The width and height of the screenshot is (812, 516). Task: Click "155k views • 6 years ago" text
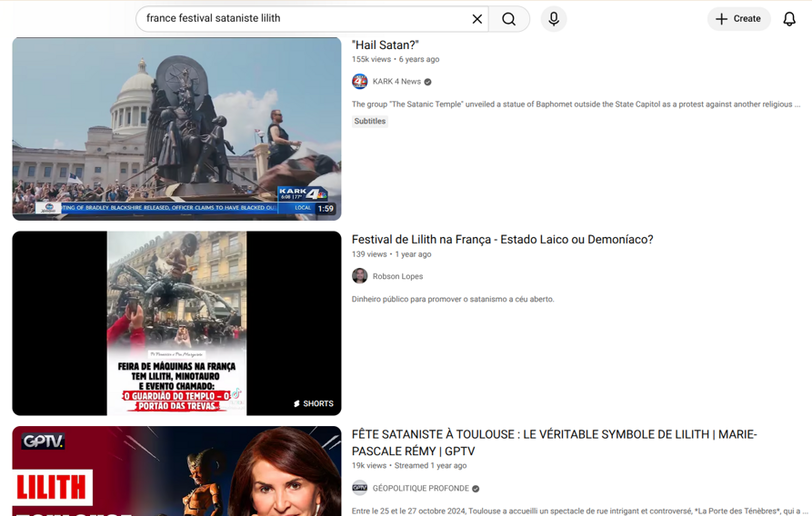point(396,60)
